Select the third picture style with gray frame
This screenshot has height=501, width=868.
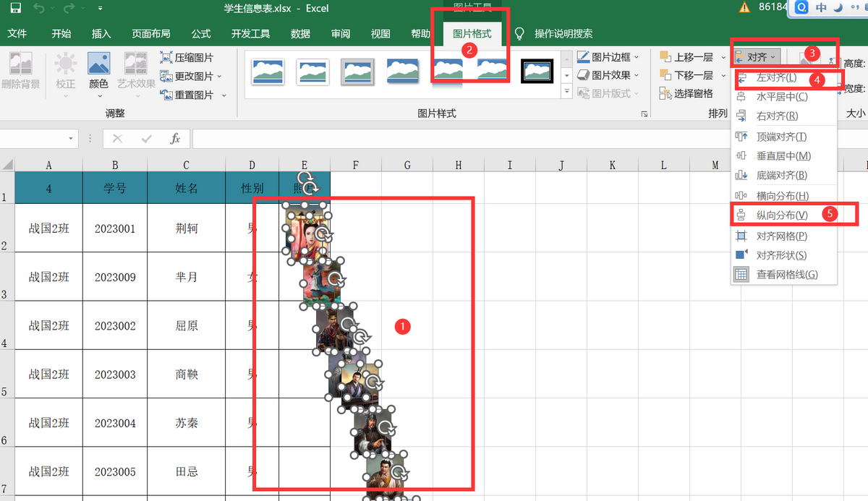pyautogui.click(x=357, y=71)
